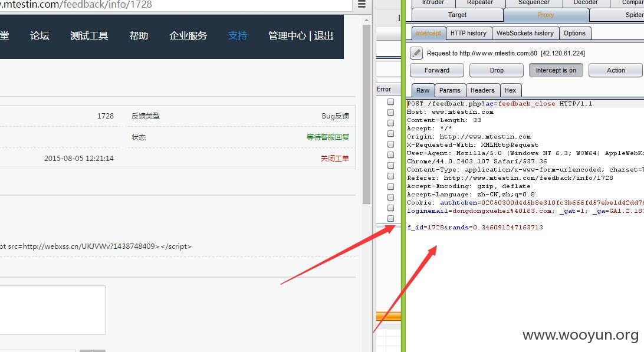
Task: Click the pencil edit icon beside Request to
Action: point(416,53)
